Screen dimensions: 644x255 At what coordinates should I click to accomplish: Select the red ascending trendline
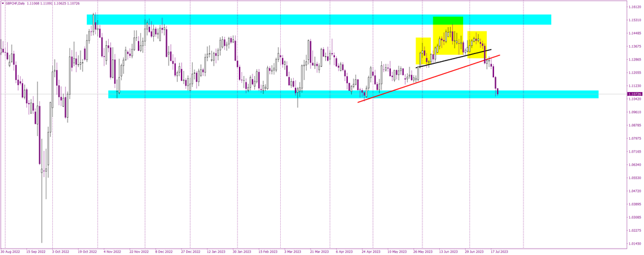(x=429, y=79)
